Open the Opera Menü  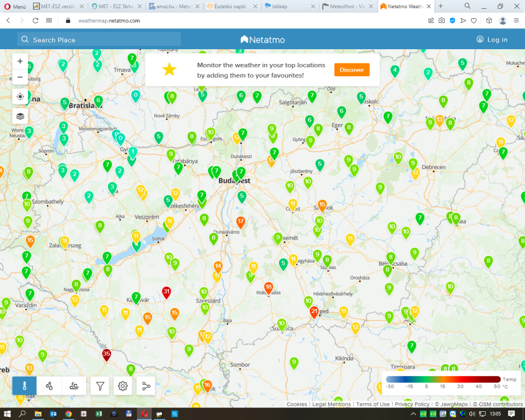15,6
